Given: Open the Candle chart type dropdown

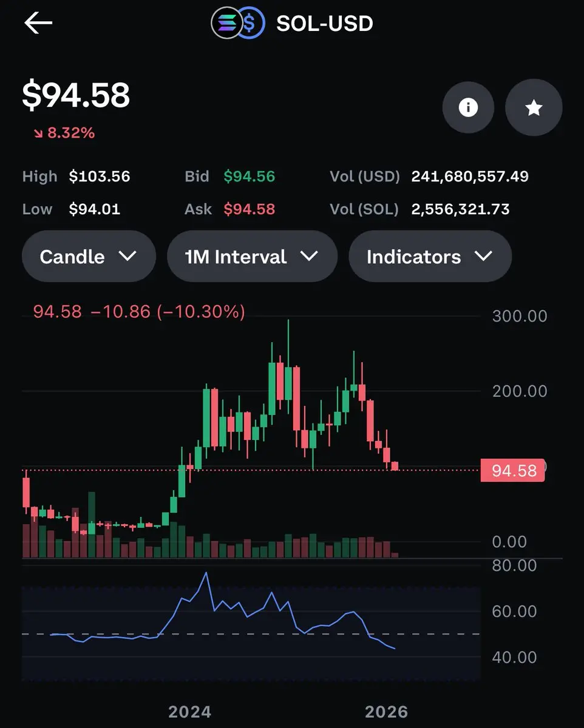Looking at the screenshot, I should pos(89,257).
